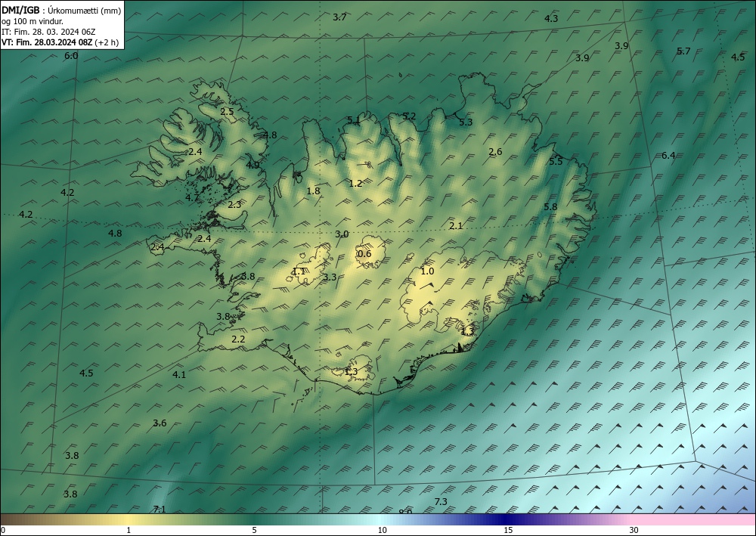Click the 4.9 value on the map

click(253, 165)
